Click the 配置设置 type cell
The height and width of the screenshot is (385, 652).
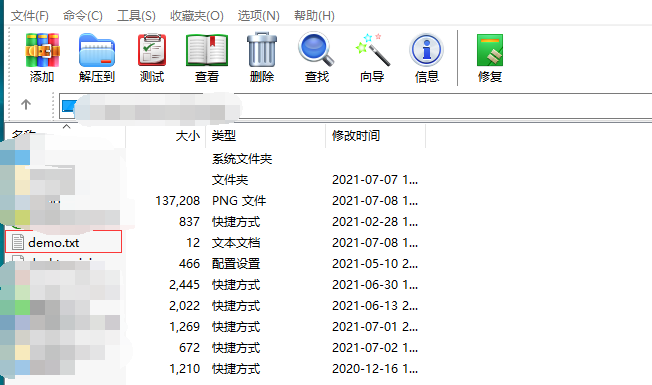pos(236,264)
